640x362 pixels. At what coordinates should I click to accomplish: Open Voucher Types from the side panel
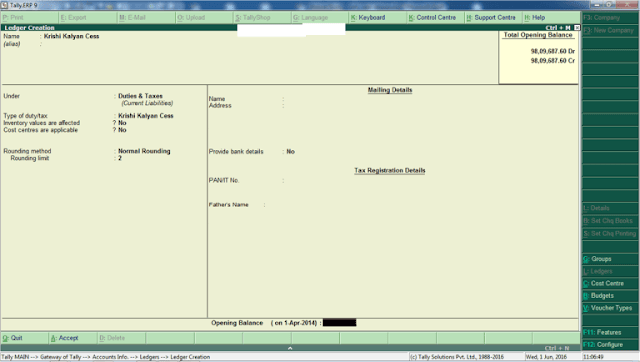coord(610,308)
